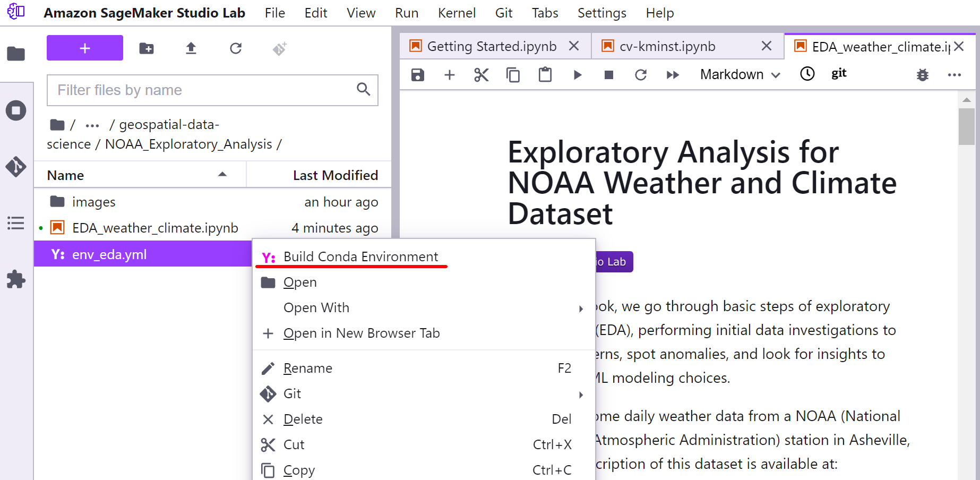Viewport: 980px width, 480px height.
Task: Cut the selected cell with scissors icon
Action: coord(482,75)
